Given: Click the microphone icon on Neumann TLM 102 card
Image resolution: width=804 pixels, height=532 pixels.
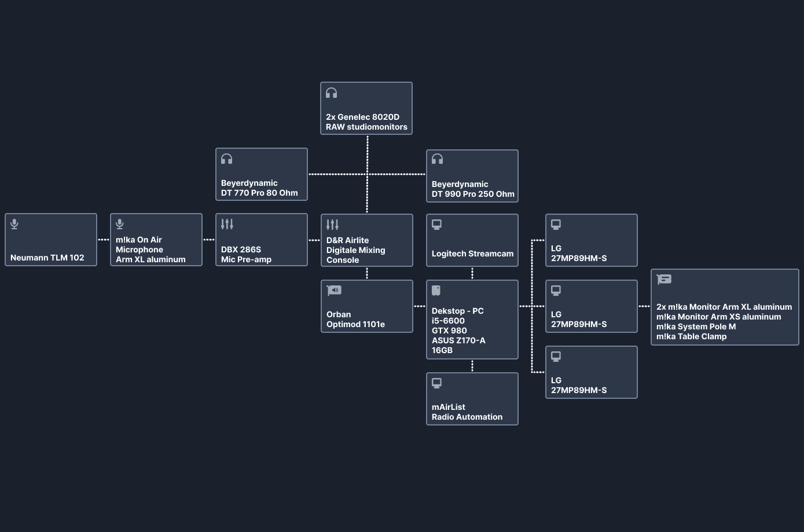Looking at the screenshot, I should pyautogui.click(x=14, y=224).
